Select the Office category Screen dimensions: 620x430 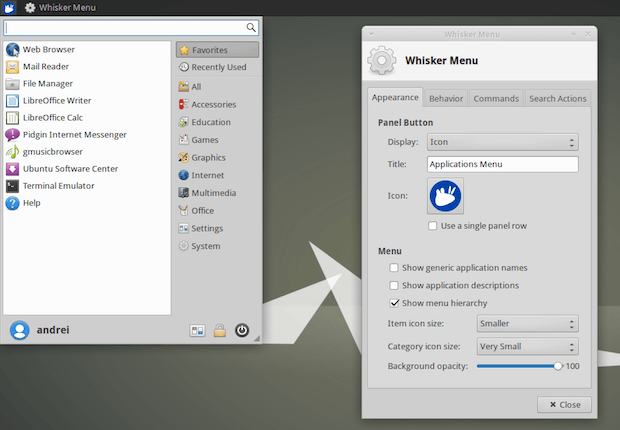point(217,210)
